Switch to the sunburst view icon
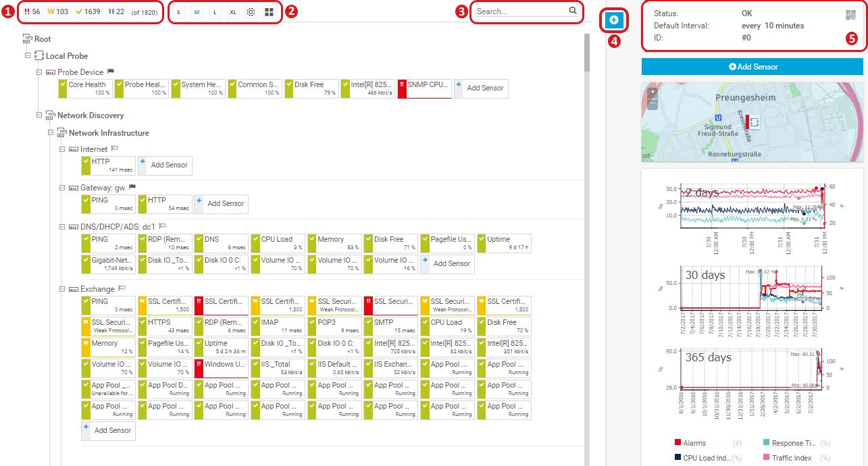The height and width of the screenshot is (466, 868). 251,12
